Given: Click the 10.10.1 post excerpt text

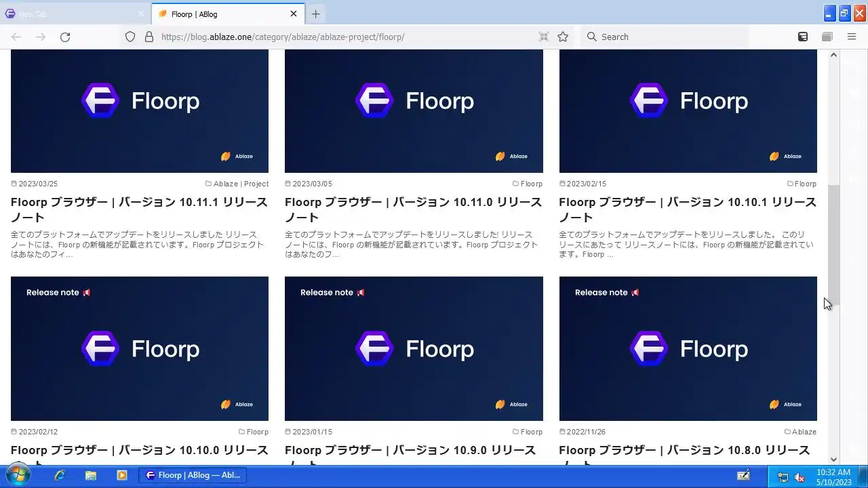Looking at the screenshot, I should [x=686, y=244].
